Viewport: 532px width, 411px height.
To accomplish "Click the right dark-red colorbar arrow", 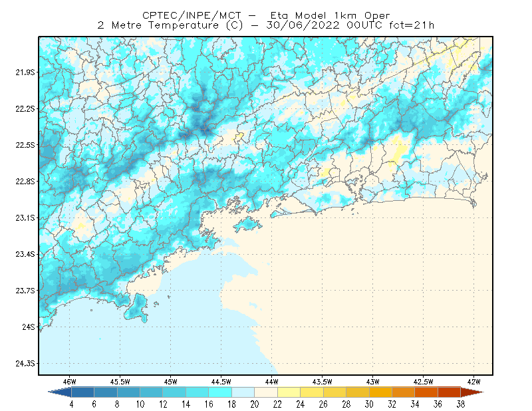I will click(472, 392).
